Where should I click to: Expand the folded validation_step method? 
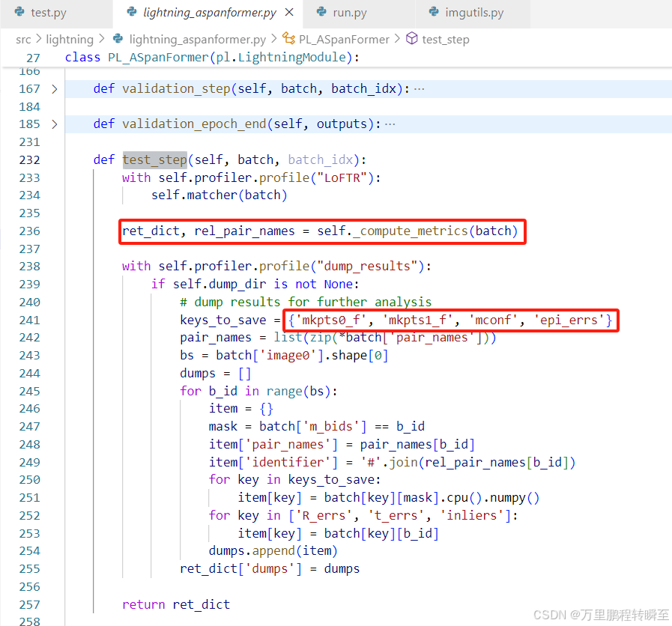[53, 88]
